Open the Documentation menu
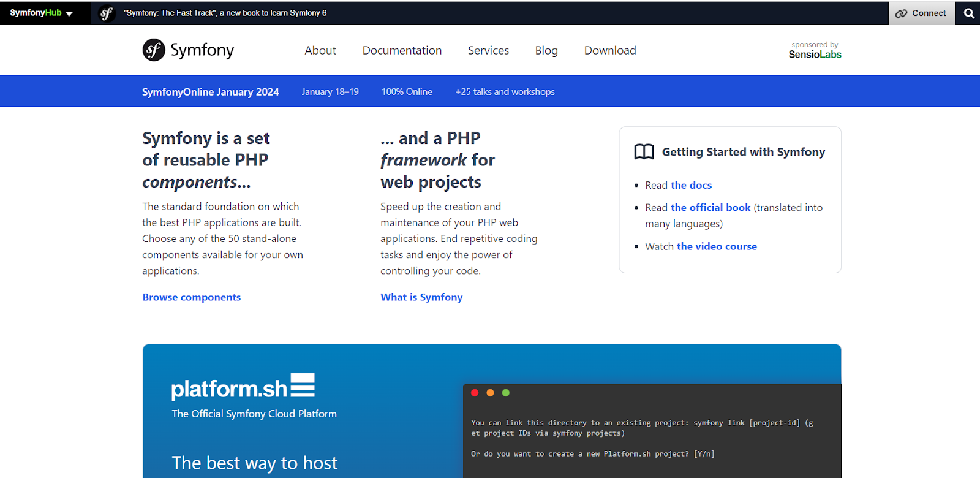The width and height of the screenshot is (980, 478). click(402, 50)
